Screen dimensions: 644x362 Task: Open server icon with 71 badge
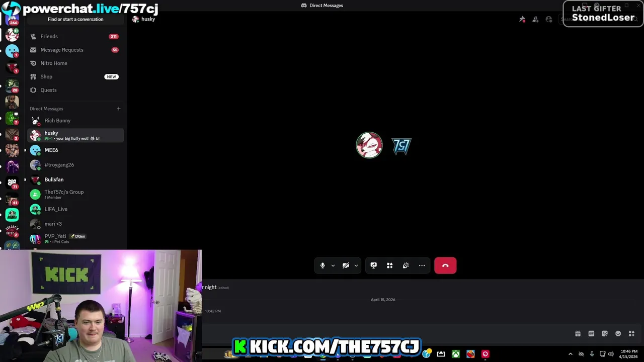pos(12,183)
